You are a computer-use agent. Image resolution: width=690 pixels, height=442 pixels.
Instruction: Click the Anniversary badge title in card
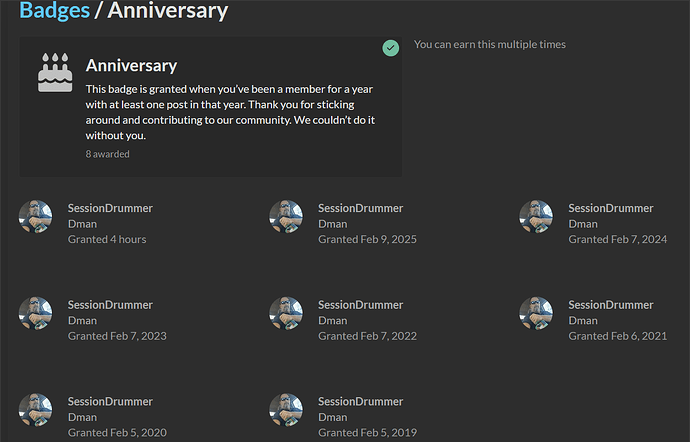point(131,66)
